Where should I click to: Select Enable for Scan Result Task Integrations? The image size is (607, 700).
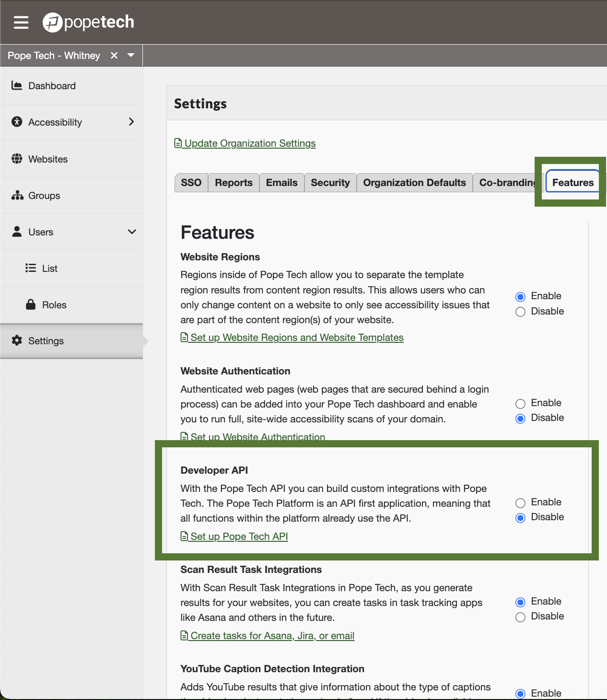coord(520,602)
